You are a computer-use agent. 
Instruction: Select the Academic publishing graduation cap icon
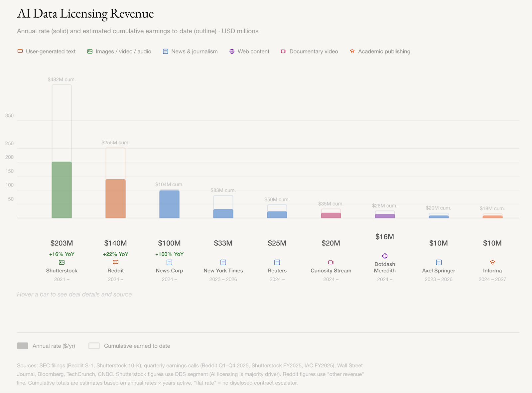[352, 51]
